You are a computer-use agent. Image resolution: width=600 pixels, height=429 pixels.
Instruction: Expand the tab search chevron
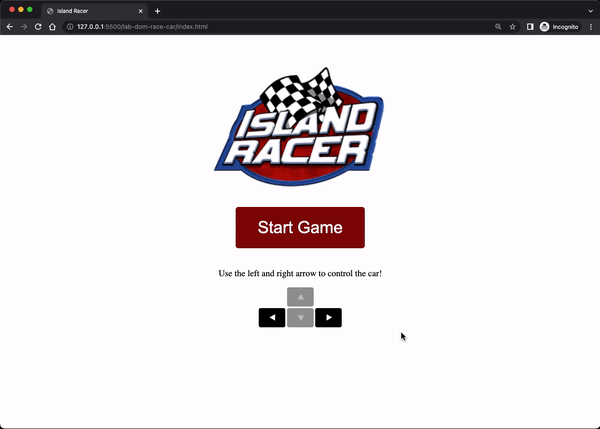pyautogui.click(x=588, y=10)
